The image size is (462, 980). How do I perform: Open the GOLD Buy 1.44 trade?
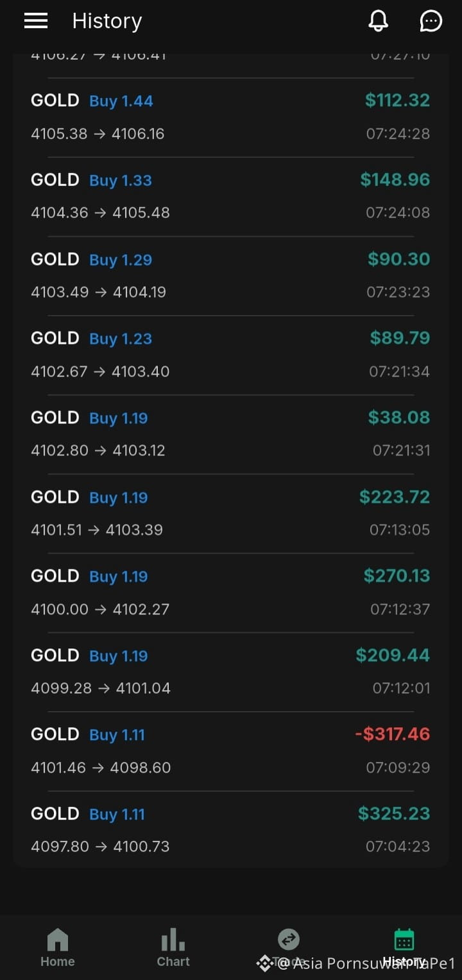[x=230, y=117]
